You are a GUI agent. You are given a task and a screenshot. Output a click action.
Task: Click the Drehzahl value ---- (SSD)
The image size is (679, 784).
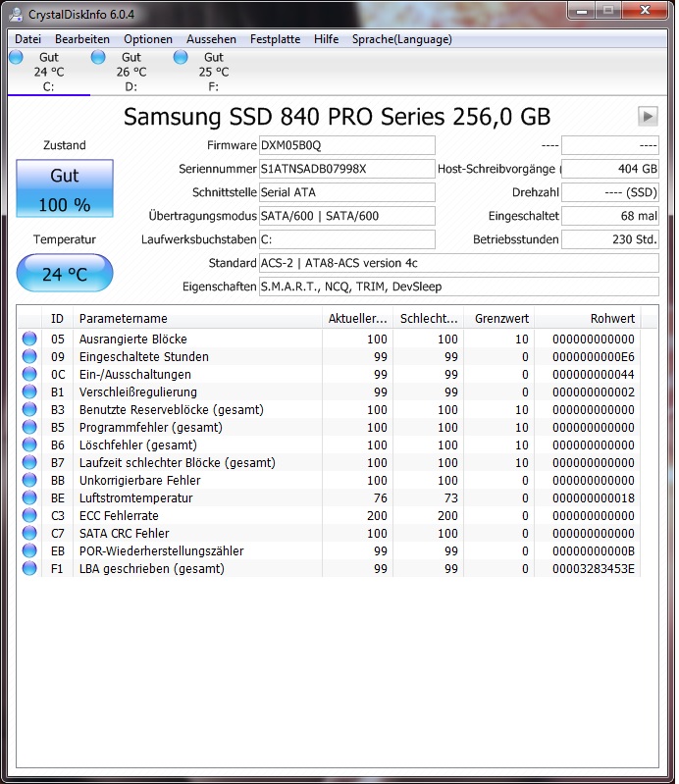click(610, 192)
